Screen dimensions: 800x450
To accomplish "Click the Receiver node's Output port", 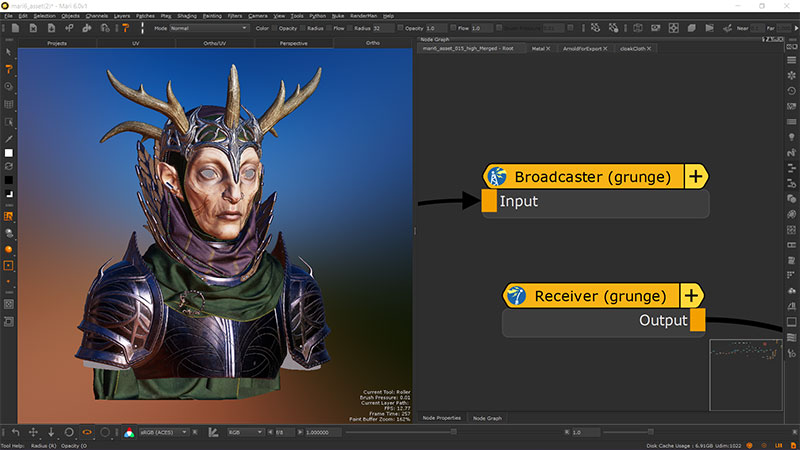I will [x=697, y=320].
